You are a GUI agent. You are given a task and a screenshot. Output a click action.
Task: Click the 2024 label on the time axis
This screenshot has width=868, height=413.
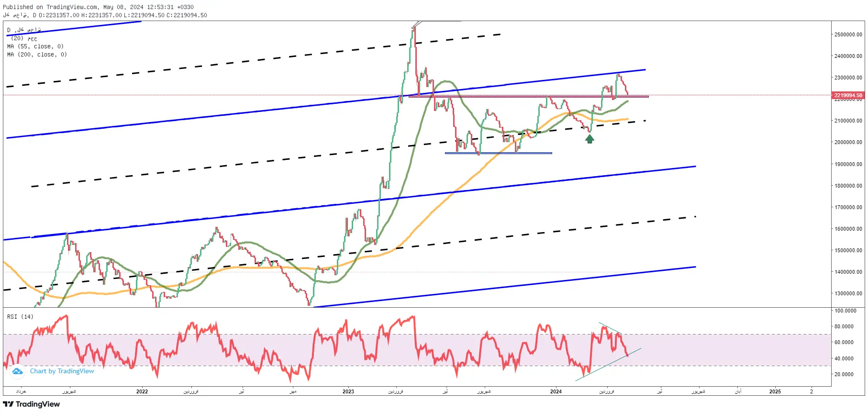(556, 391)
